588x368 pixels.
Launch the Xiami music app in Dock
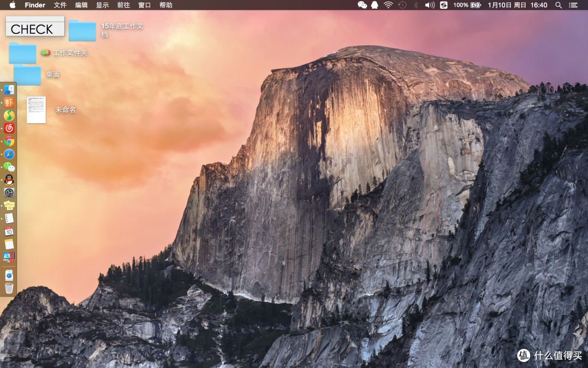tap(9, 102)
